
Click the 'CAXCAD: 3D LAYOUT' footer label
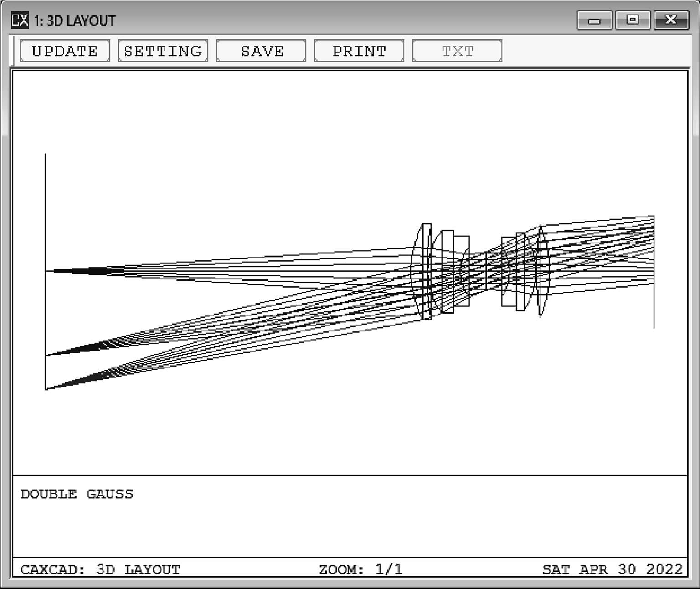100,569
